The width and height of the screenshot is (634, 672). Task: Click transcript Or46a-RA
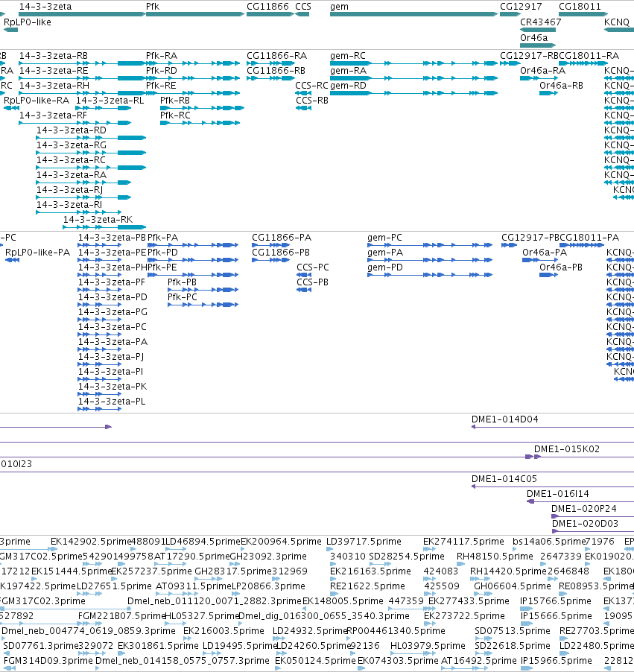tap(542, 71)
